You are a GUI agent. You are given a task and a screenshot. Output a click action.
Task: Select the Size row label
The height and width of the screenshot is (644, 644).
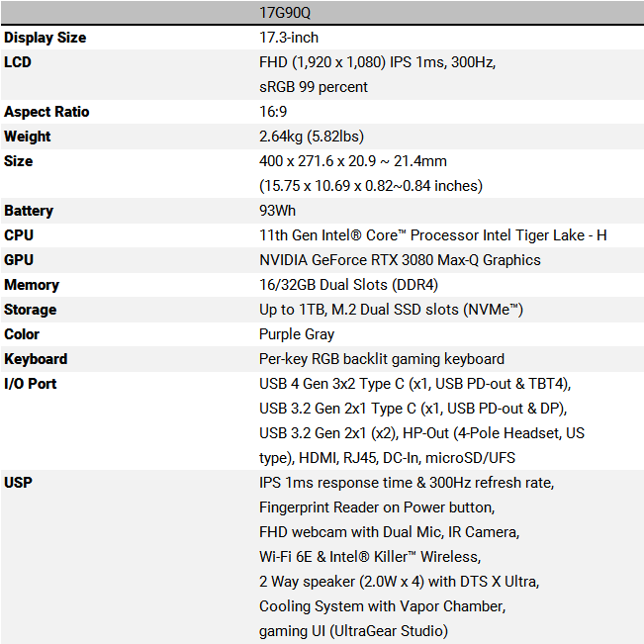coord(18,161)
